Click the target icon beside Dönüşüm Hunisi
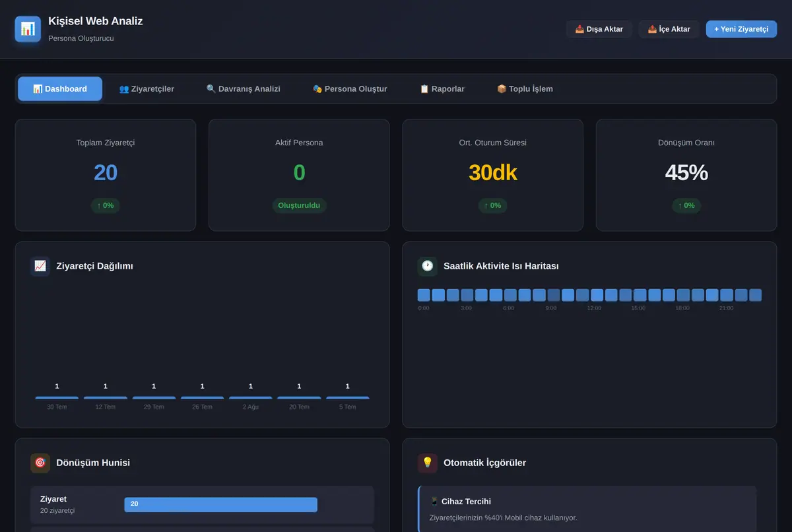Screen dimensions: 792x532 click(x=40, y=463)
